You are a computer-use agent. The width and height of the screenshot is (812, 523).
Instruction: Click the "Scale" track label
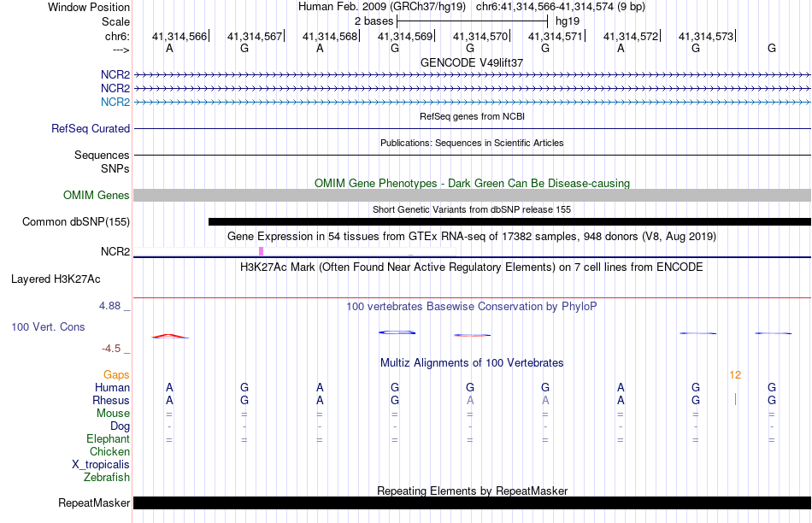(x=115, y=21)
